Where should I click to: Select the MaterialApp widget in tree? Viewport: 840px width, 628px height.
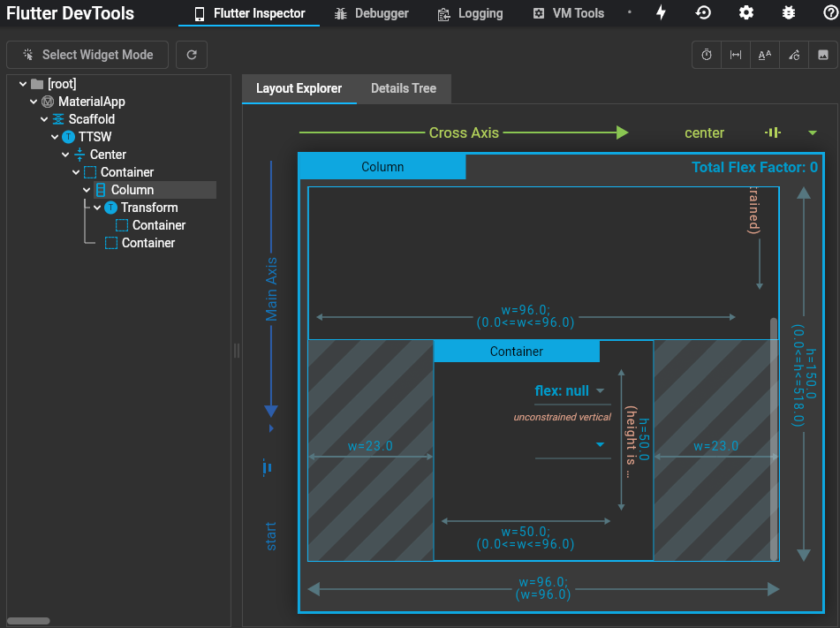pos(92,102)
